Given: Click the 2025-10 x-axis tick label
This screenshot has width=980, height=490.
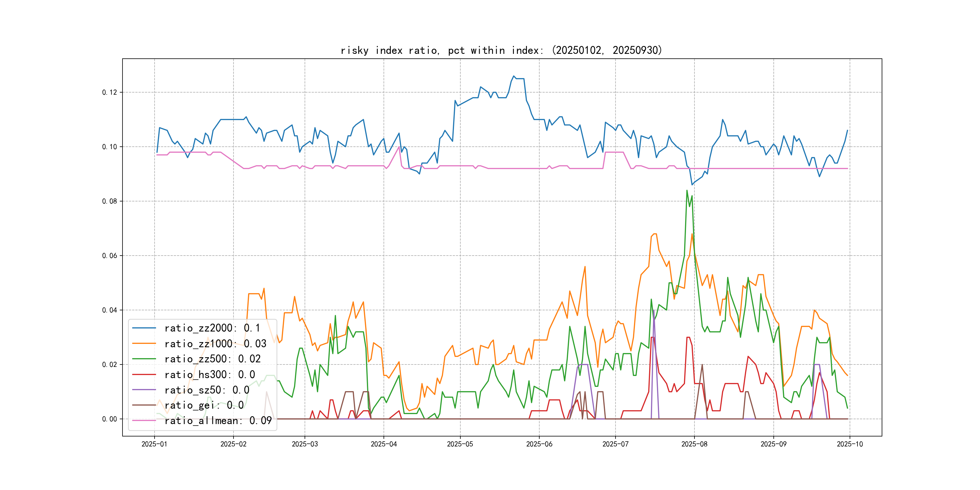Looking at the screenshot, I should (x=850, y=444).
